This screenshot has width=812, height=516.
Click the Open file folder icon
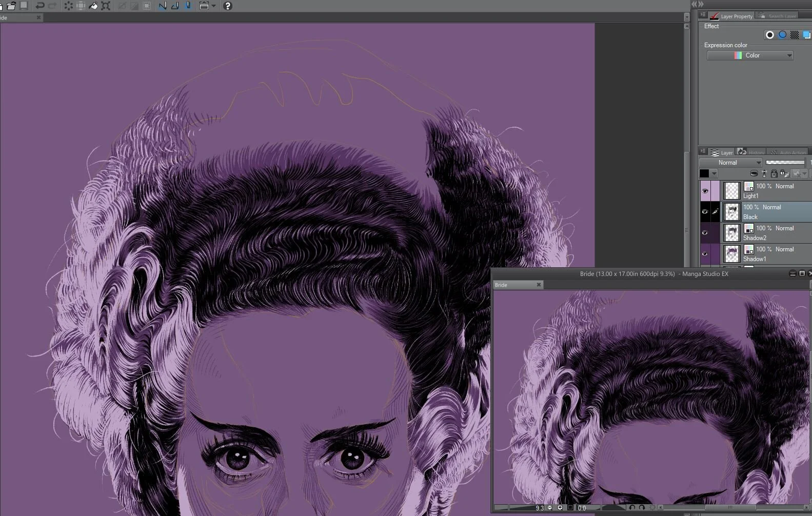(11, 6)
